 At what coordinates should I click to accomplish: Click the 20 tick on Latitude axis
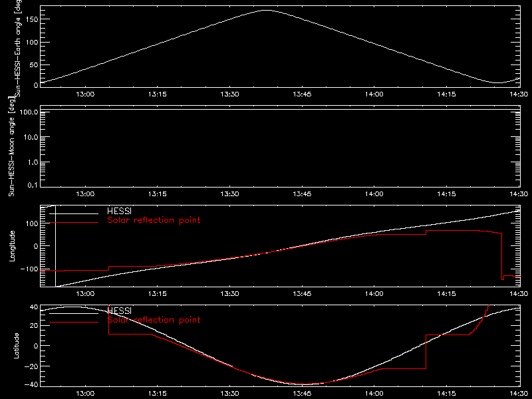(x=34, y=326)
